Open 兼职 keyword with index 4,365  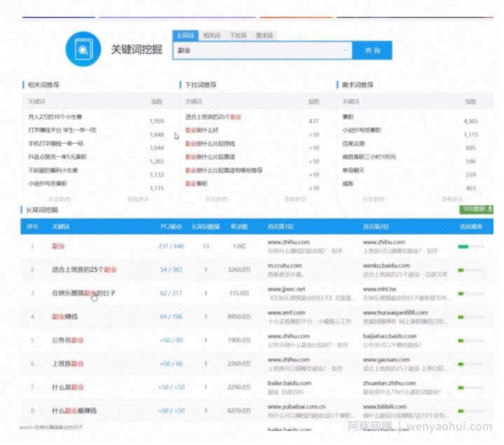click(348, 117)
